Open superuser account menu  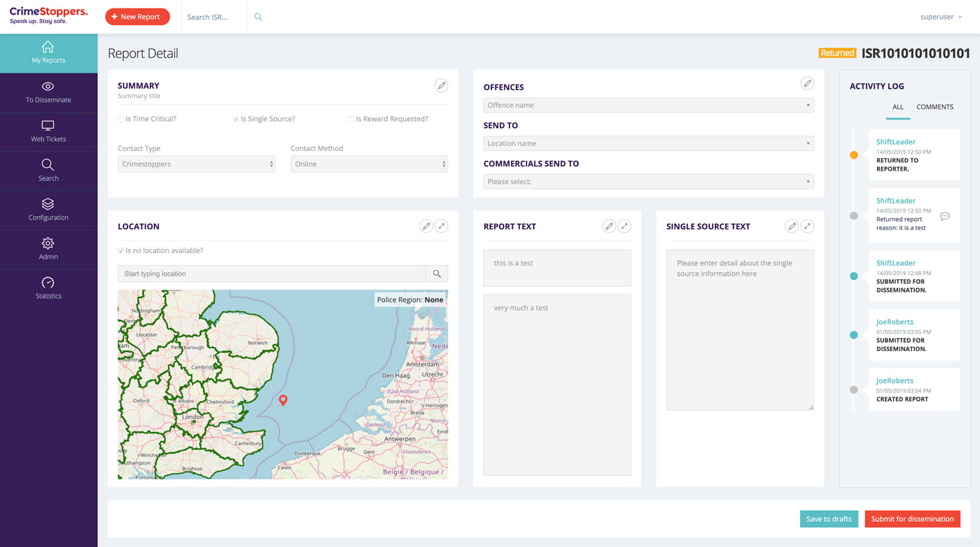(x=941, y=17)
